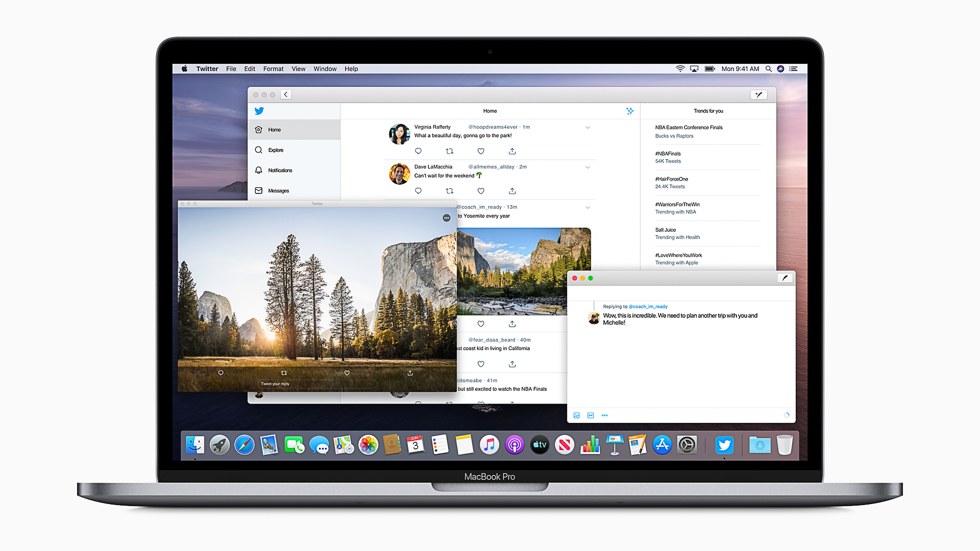Viewport: 980px width, 551px height.
Task: Open the Yosemite photo in timeline
Action: [x=524, y=271]
